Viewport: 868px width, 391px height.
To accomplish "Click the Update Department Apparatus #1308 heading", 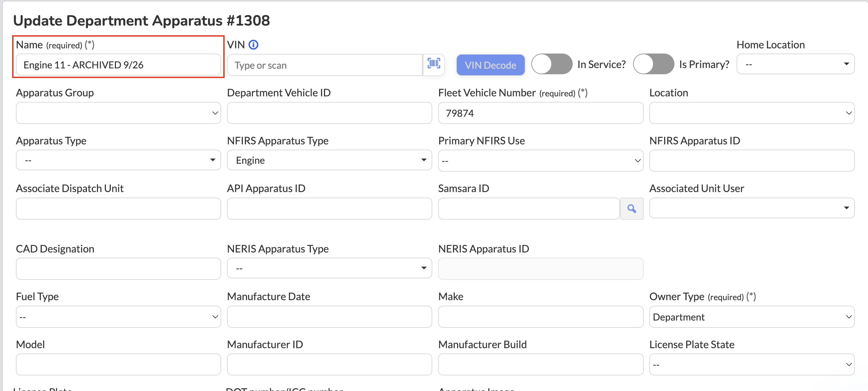I will pyautogui.click(x=141, y=21).
